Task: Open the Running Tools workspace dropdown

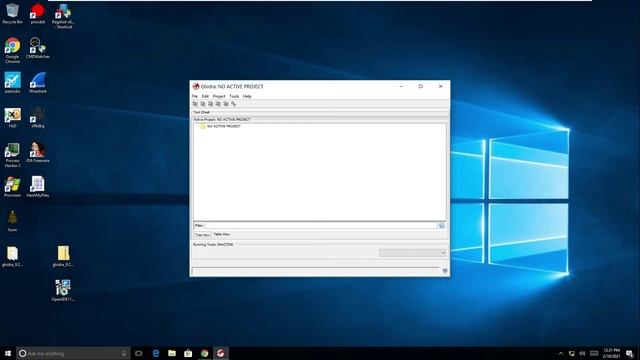Action: 412,253
